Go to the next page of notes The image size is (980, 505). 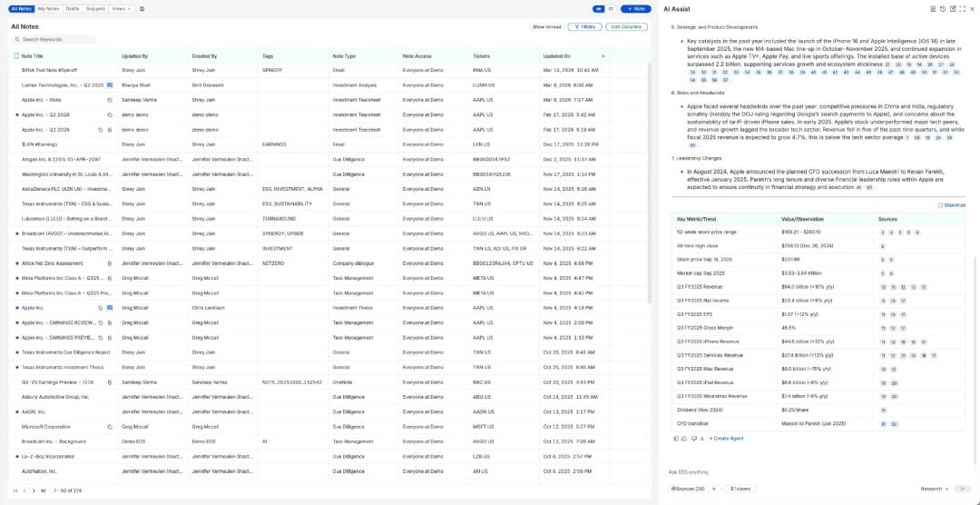click(x=34, y=490)
